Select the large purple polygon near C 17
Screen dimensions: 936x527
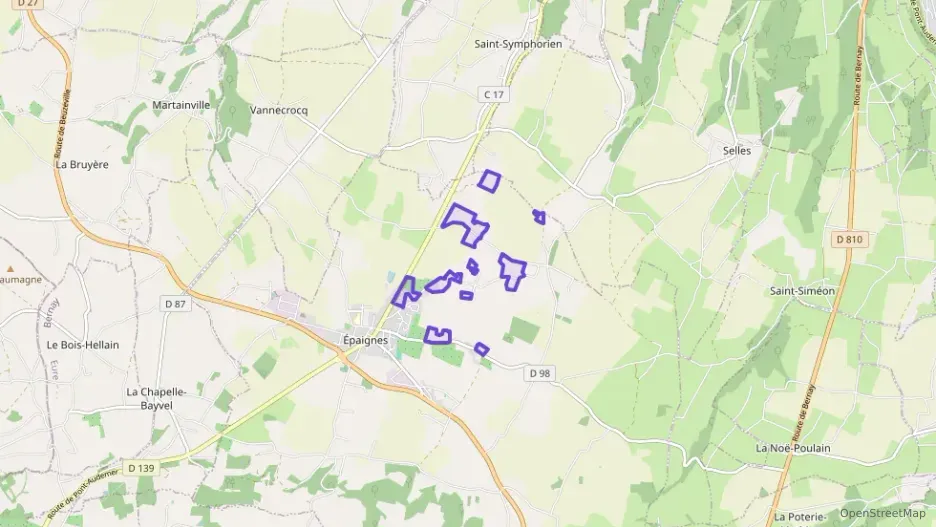point(466,224)
